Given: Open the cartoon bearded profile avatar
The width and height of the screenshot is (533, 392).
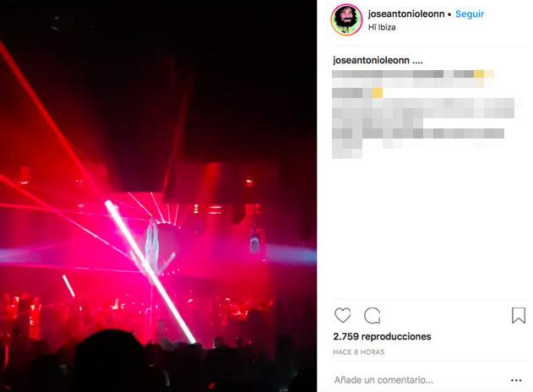Looking at the screenshot, I should [x=346, y=19].
